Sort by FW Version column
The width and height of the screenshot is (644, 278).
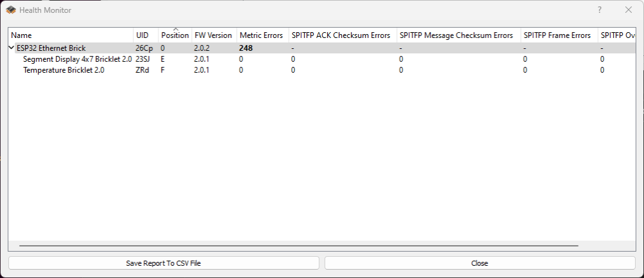213,35
